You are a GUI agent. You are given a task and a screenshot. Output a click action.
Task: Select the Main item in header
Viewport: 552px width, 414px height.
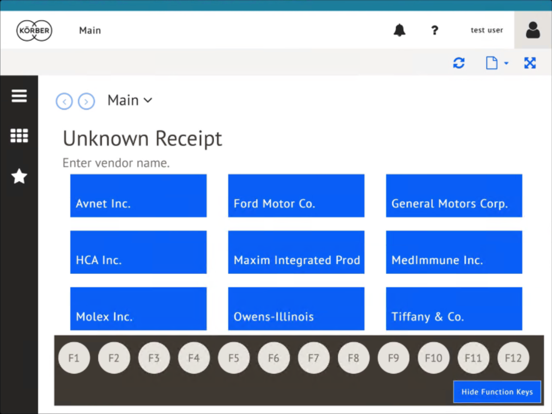point(90,30)
